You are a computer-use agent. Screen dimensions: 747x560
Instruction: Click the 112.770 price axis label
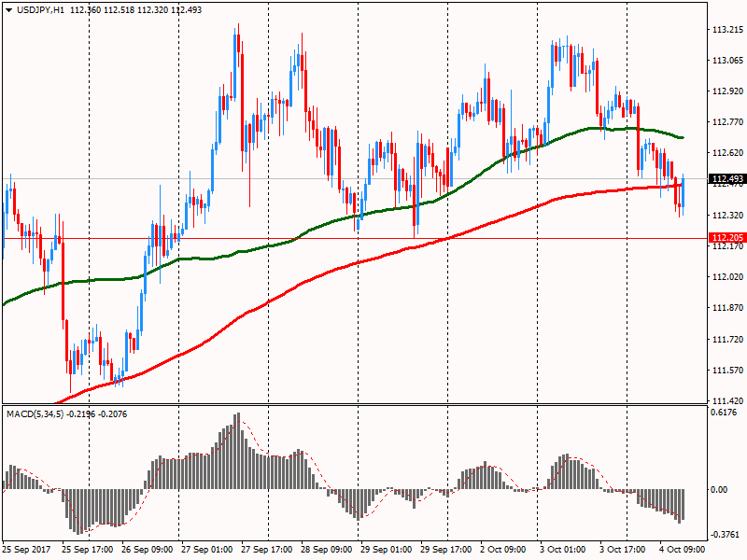pos(727,122)
